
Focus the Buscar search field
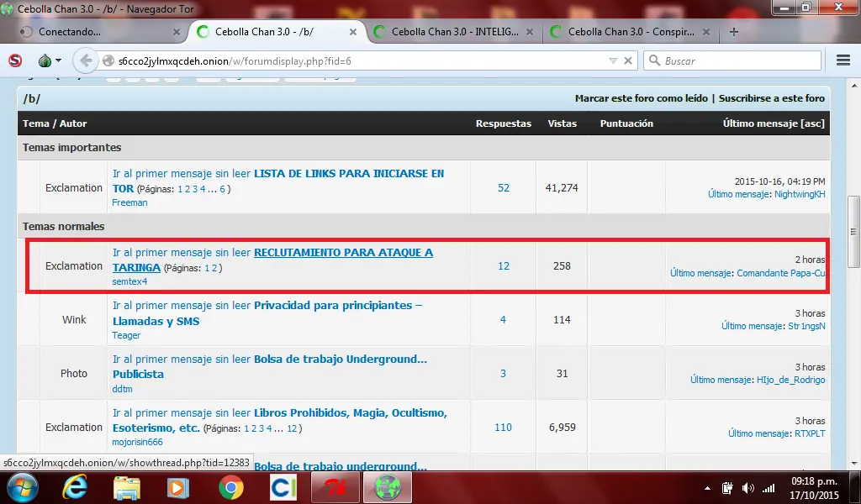(x=732, y=60)
